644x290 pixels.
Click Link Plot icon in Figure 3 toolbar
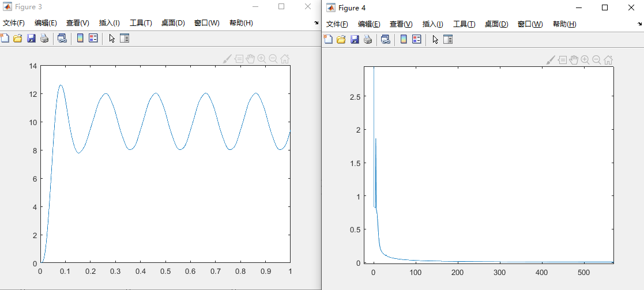[62, 39]
